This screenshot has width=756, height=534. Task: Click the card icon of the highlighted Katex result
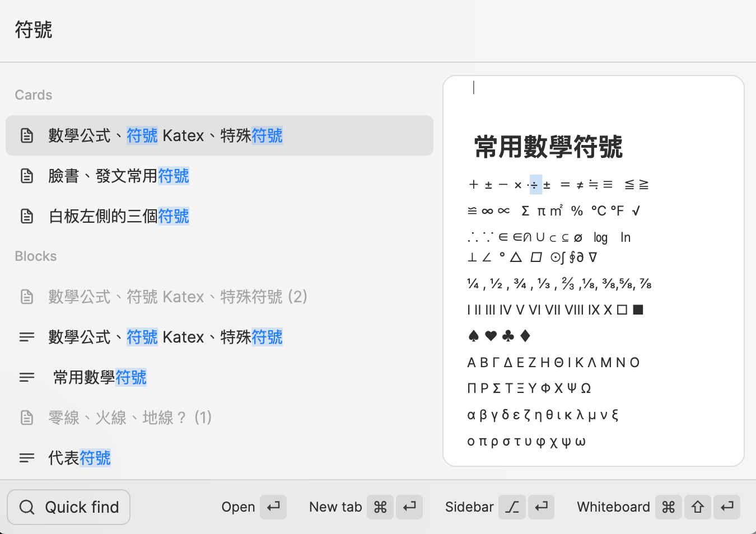tap(27, 135)
